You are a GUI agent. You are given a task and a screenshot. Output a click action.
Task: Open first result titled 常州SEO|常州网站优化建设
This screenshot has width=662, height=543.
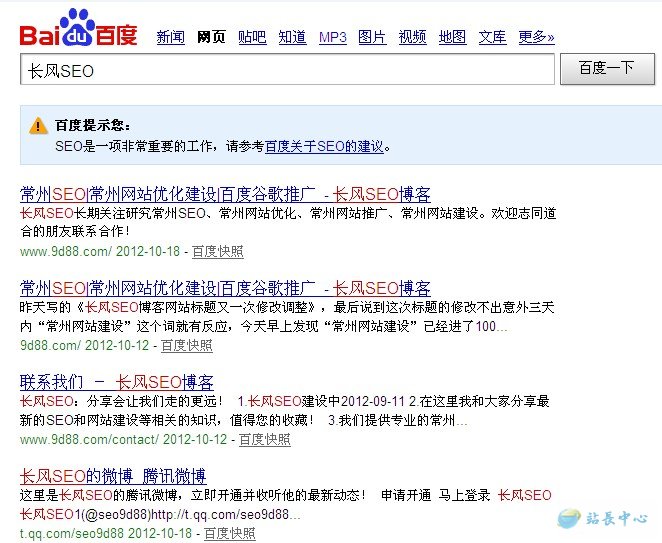pos(225,194)
